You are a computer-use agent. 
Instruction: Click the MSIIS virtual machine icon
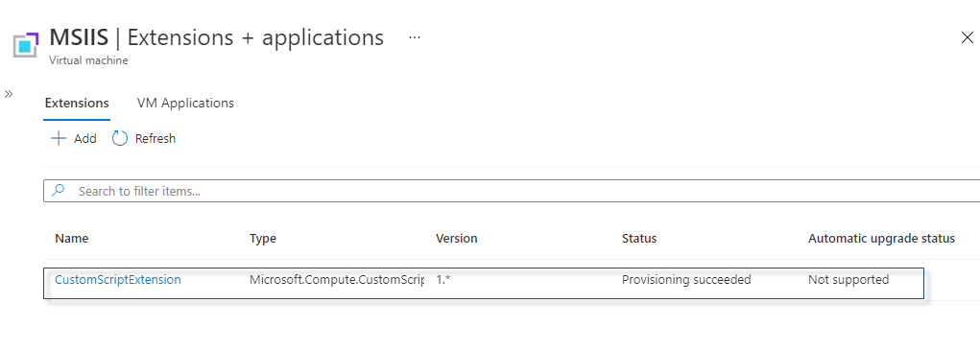(x=26, y=44)
